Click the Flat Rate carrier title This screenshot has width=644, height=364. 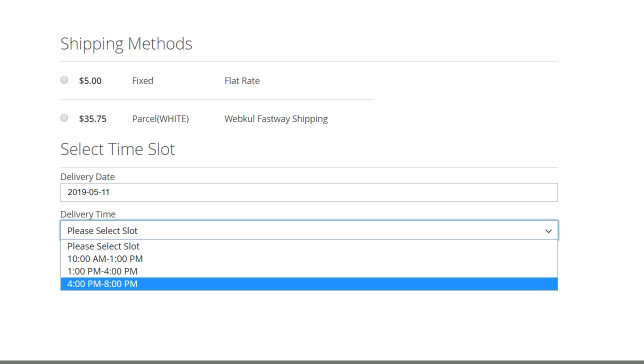tap(242, 81)
